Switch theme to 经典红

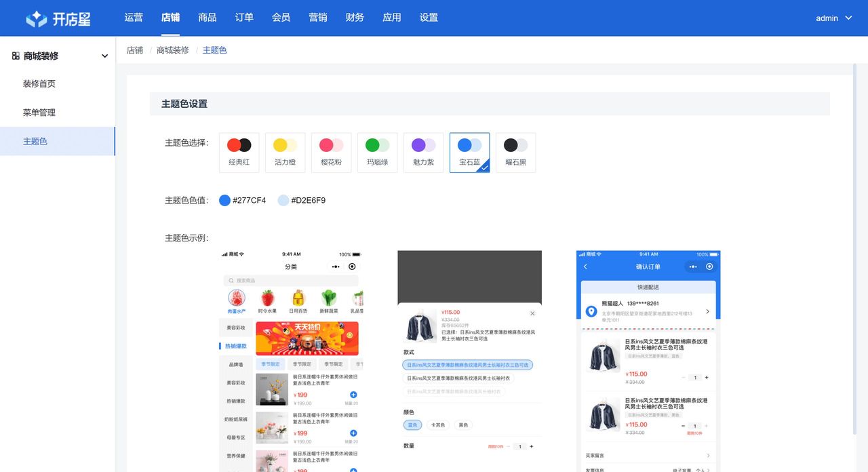[x=239, y=152]
